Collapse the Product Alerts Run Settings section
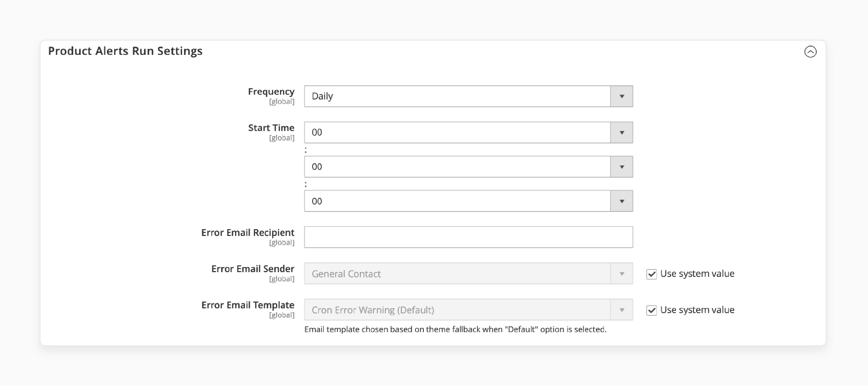This screenshot has height=386, width=868. (x=811, y=52)
